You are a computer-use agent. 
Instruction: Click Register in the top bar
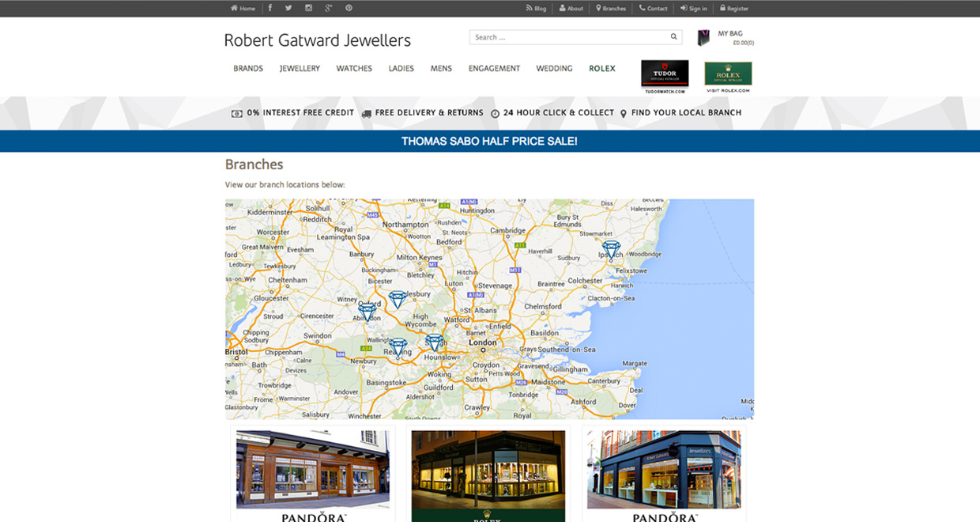click(x=734, y=8)
